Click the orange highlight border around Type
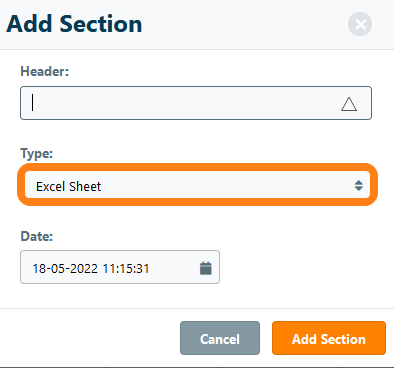Viewport: 394px width, 368px height. coord(197,167)
